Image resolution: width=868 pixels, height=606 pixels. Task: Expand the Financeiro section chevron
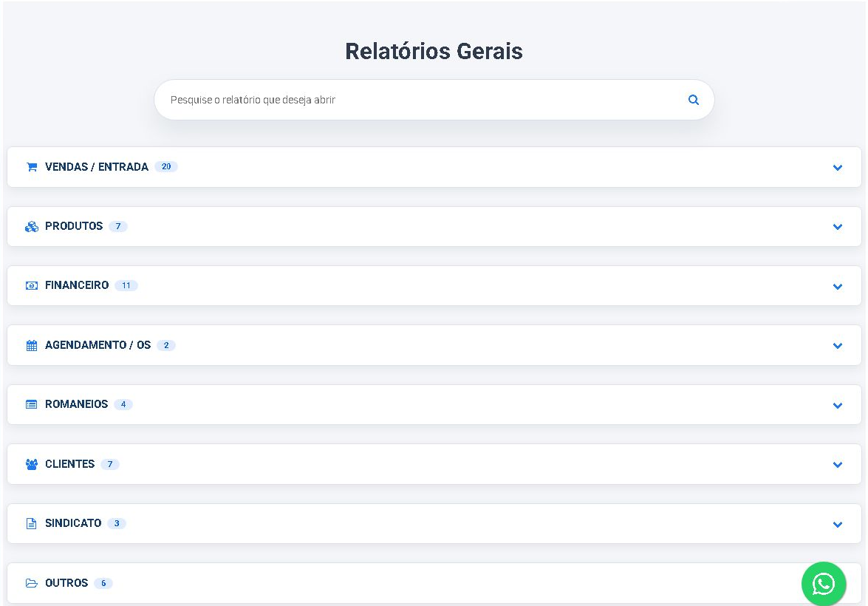pyautogui.click(x=838, y=287)
